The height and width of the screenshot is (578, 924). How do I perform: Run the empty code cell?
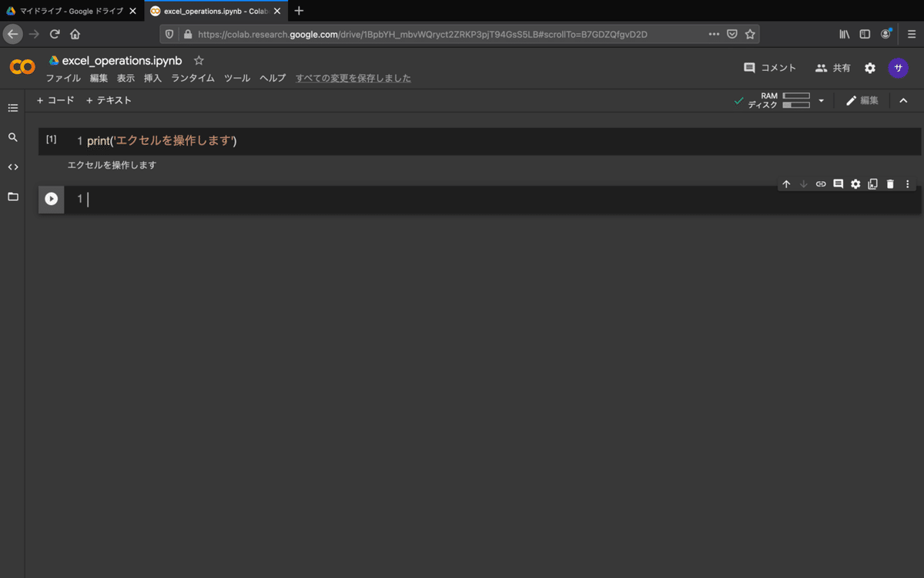tap(51, 199)
